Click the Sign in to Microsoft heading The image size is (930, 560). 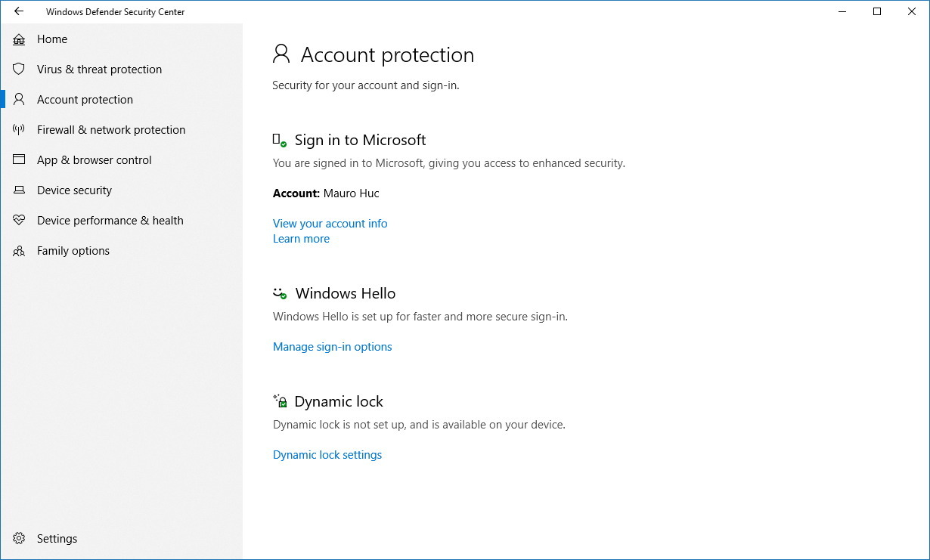tap(361, 140)
